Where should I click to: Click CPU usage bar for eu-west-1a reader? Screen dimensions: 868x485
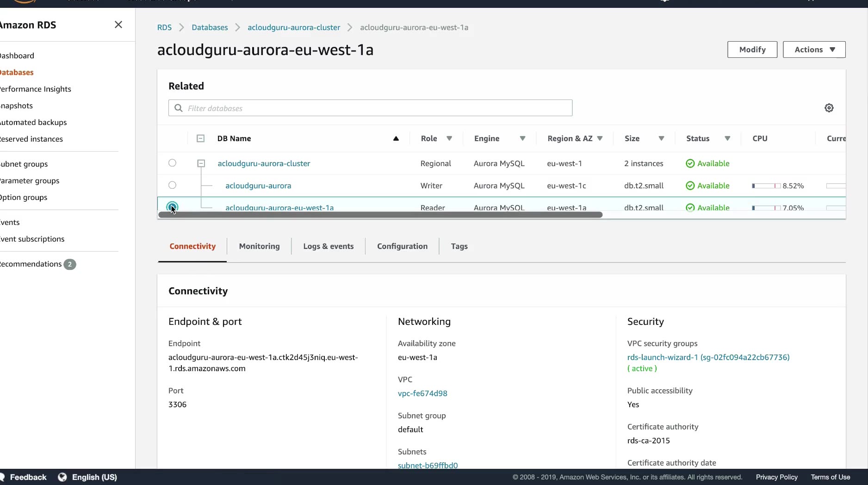pos(766,208)
